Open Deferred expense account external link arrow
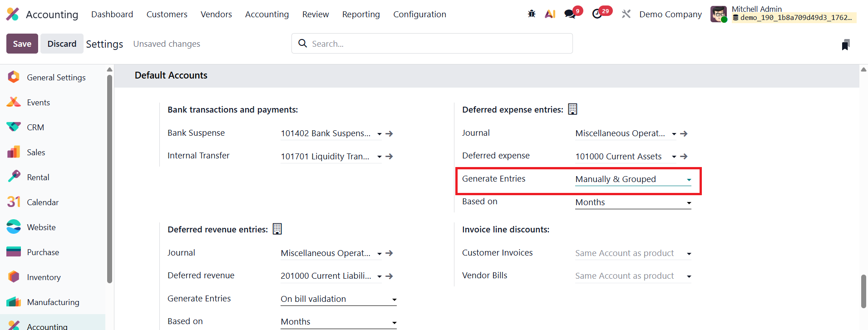The image size is (868, 330). [684, 157]
